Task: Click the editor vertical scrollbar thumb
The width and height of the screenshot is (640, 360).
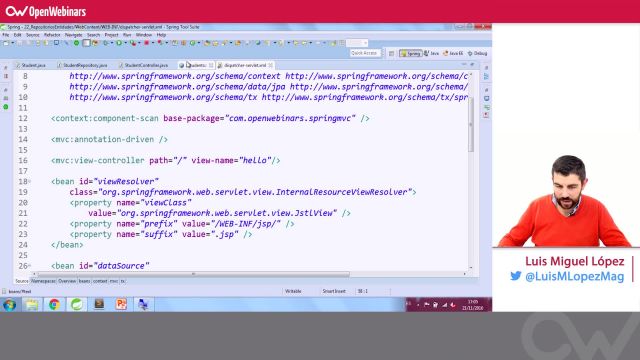Action: (471, 124)
